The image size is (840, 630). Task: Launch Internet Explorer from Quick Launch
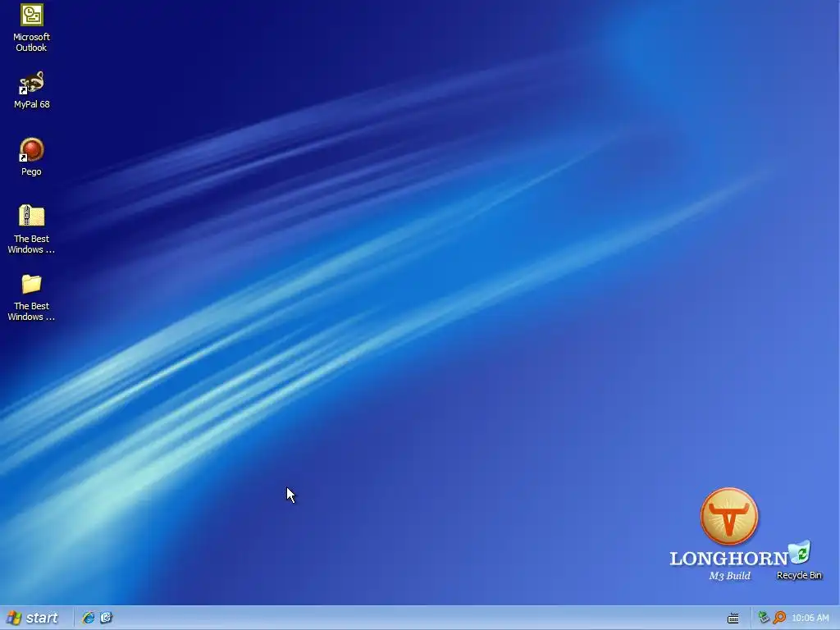click(88, 618)
